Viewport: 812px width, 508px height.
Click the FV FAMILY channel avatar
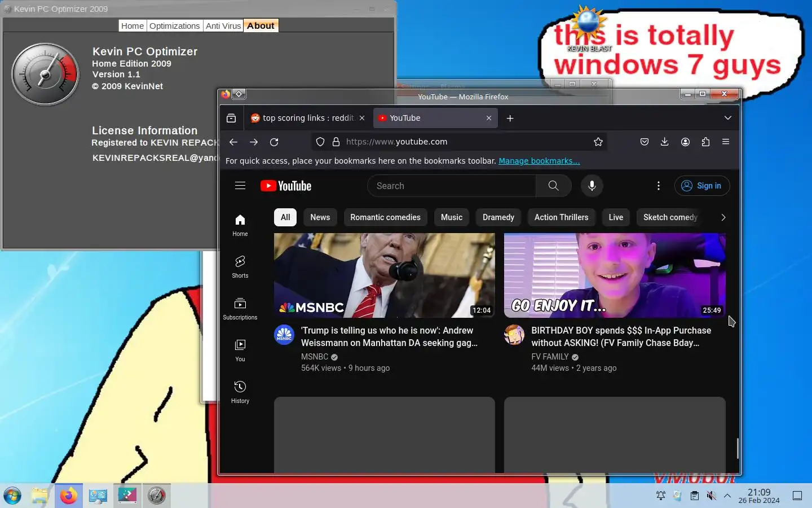pos(514,335)
